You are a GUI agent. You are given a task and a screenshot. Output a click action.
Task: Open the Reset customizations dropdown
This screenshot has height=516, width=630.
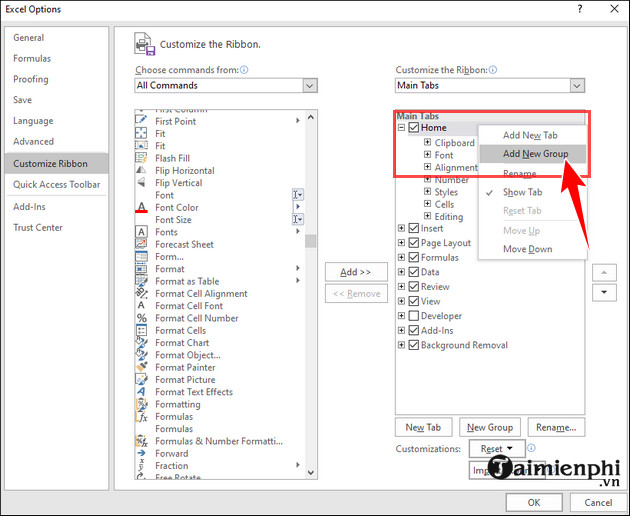[497, 448]
